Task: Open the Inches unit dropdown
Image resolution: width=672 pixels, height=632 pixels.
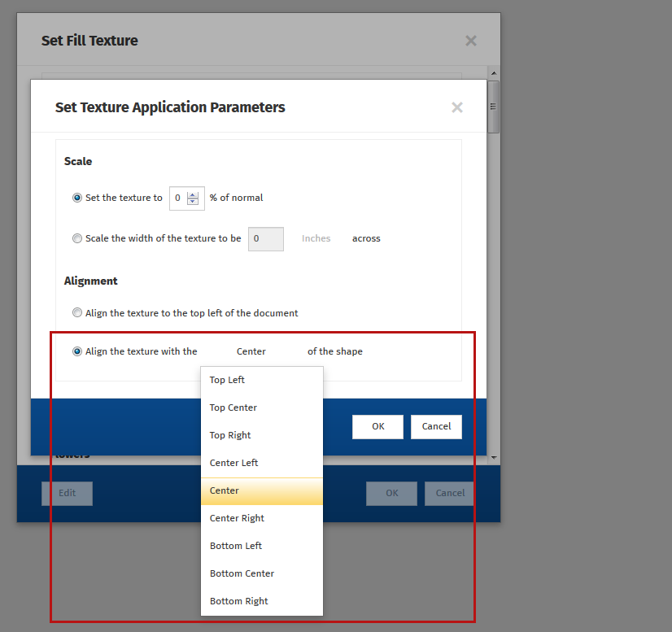Action: 316,238
